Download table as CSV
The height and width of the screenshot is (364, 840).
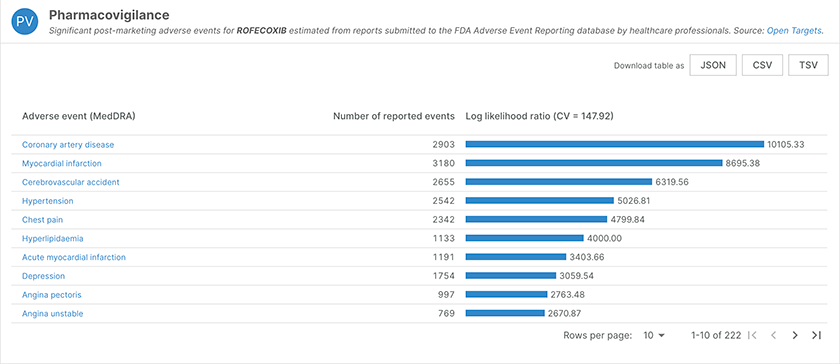(x=762, y=65)
